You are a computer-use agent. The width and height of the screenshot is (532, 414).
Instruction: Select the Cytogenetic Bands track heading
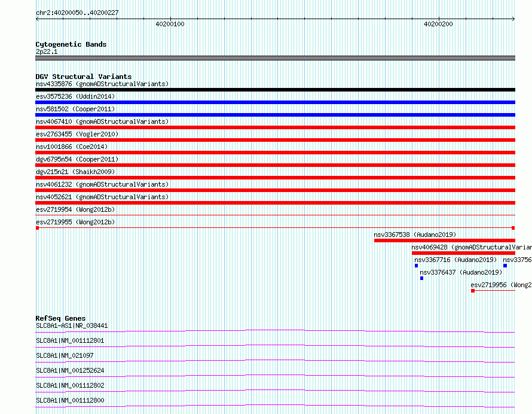coord(71,44)
